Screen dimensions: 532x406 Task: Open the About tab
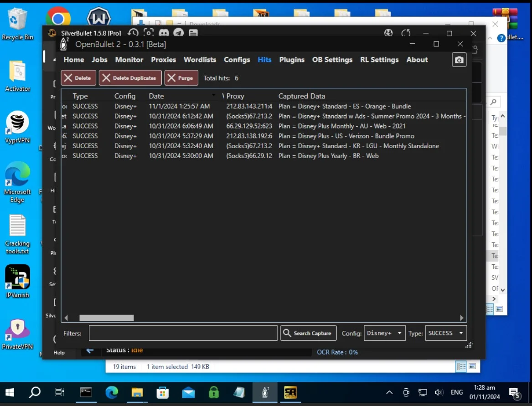417,60
